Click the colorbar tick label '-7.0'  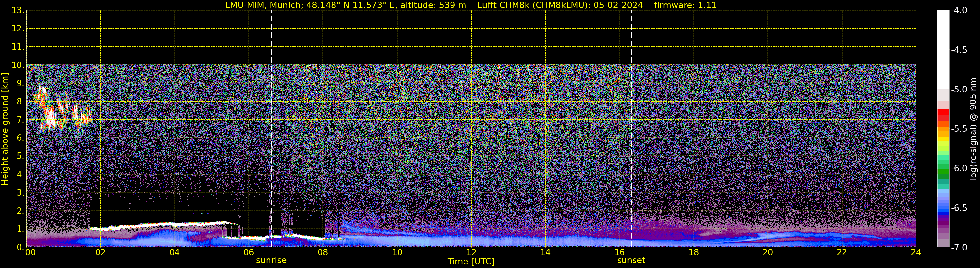[x=959, y=248]
